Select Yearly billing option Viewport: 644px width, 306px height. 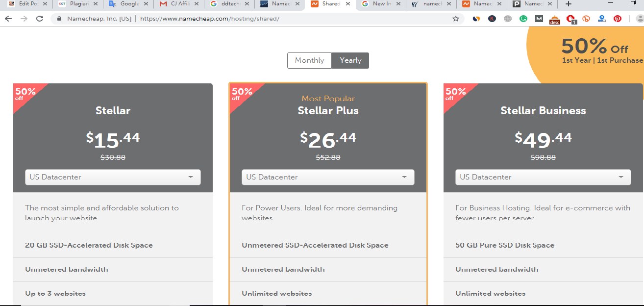350,60
